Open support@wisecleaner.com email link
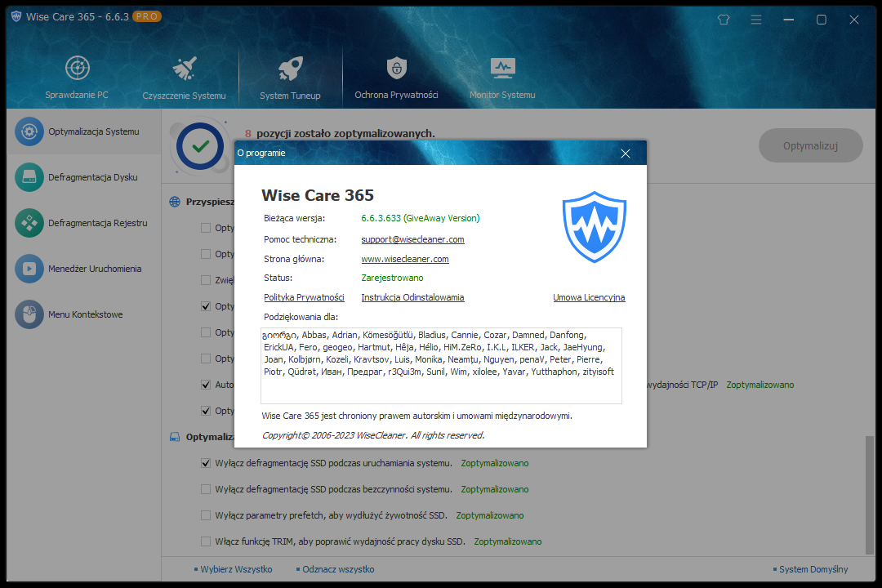882x588 pixels. pos(413,239)
